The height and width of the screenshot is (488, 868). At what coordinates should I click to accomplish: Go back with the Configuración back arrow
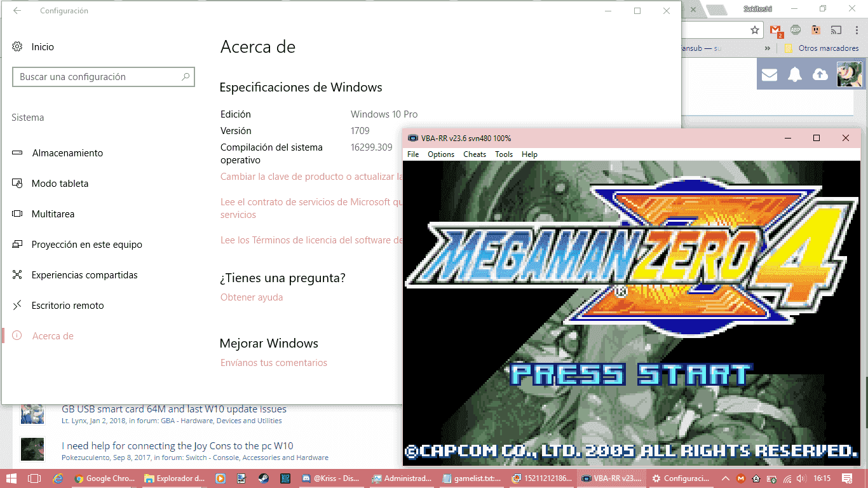click(17, 11)
